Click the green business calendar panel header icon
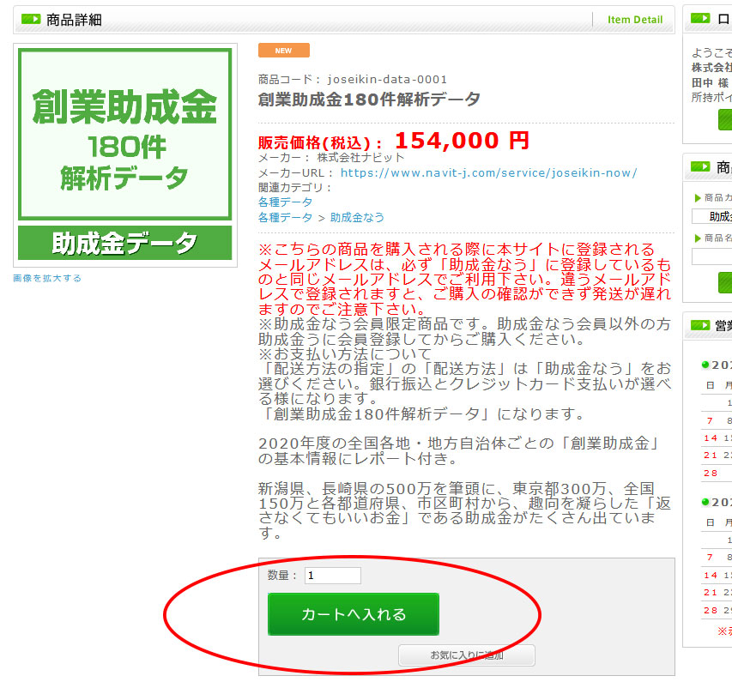Viewport: 732px width, 700px height. click(x=700, y=325)
